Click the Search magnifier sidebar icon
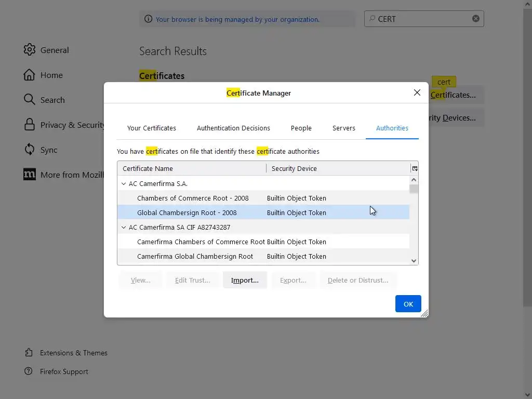This screenshot has width=532, height=399. (x=29, y=100)
